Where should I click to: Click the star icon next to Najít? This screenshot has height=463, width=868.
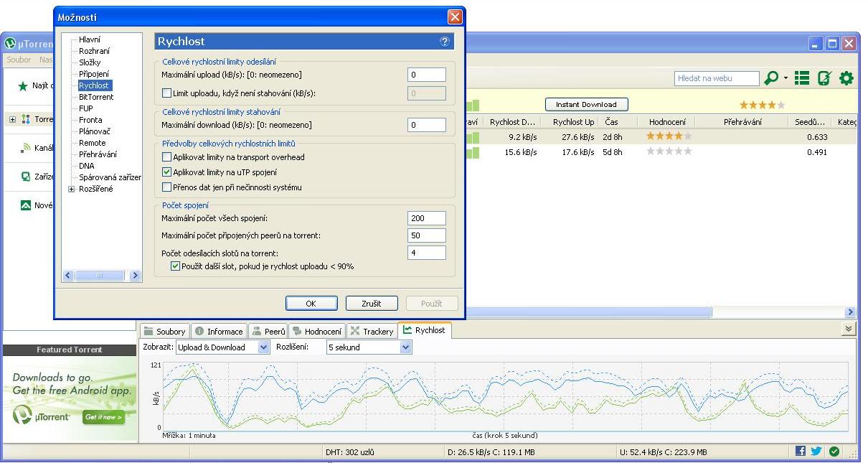[23, 86]
